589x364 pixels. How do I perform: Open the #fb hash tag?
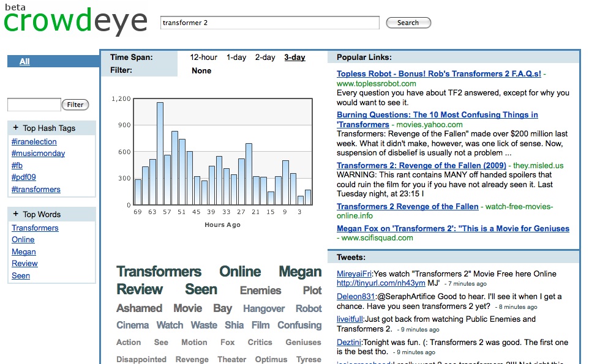click(17, 166)
